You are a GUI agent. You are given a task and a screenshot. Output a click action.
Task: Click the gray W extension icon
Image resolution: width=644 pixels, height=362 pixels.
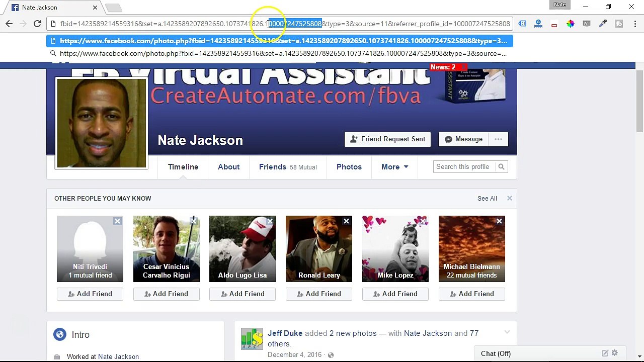586,24
